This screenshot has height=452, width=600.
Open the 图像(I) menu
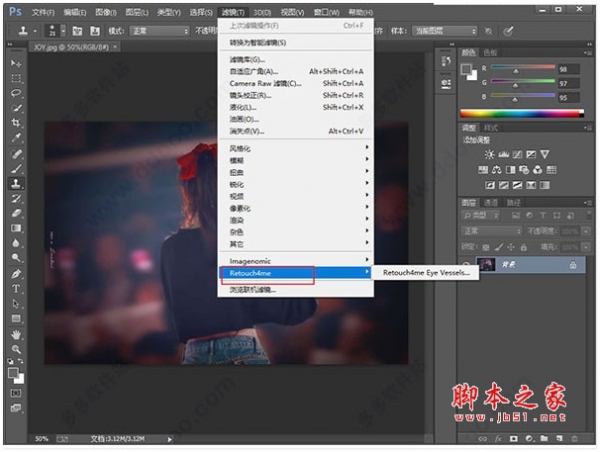(x=106, y=13)
